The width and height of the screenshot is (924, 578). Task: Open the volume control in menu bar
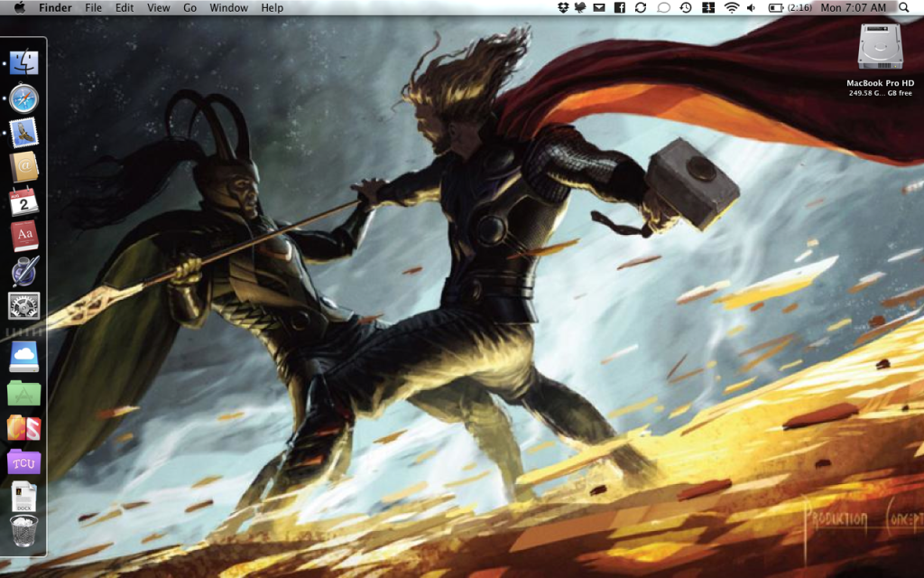(x=752, y=7)
